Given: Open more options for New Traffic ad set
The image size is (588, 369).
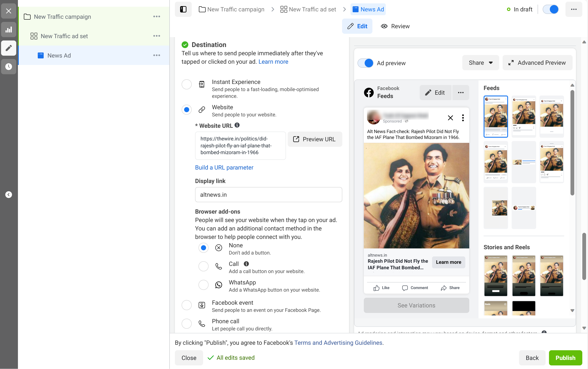Looking at the screenshot, I should pyautogui.click(x=156, y=36).
